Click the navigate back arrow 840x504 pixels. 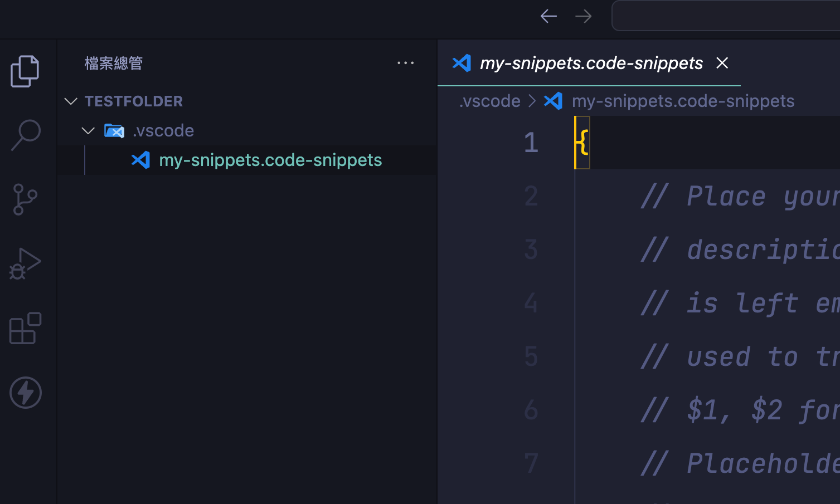click(x=548, y=16)
